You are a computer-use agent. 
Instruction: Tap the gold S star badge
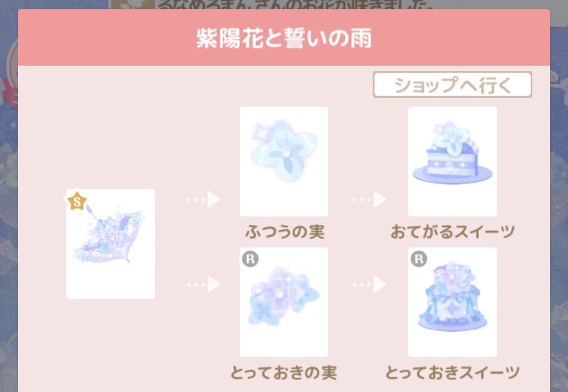[77, 202]
